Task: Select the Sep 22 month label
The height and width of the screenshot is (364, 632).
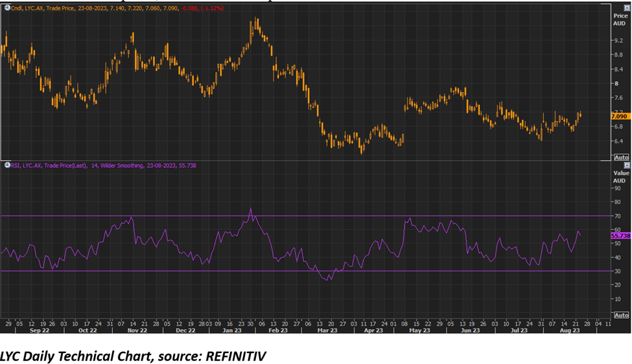Action: [40, 330]
